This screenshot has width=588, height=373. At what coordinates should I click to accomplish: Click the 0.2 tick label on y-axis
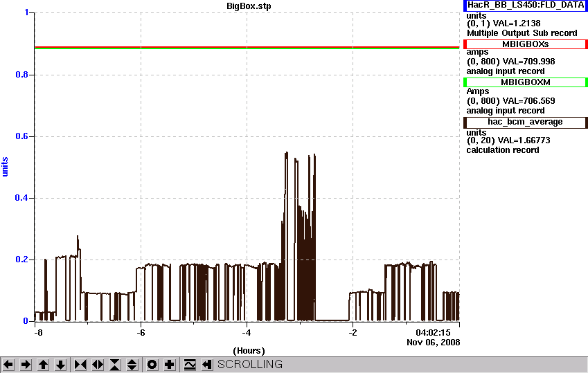point(22,260)
